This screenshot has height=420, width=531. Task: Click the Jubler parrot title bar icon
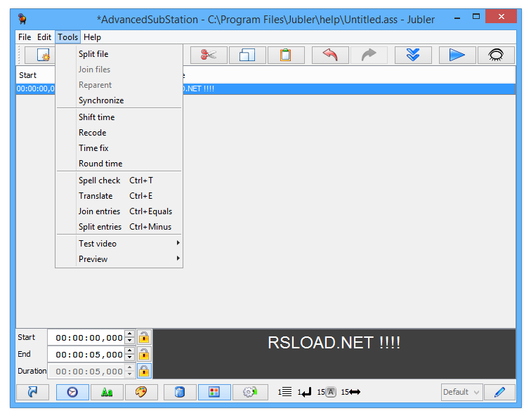click(22, 19)
